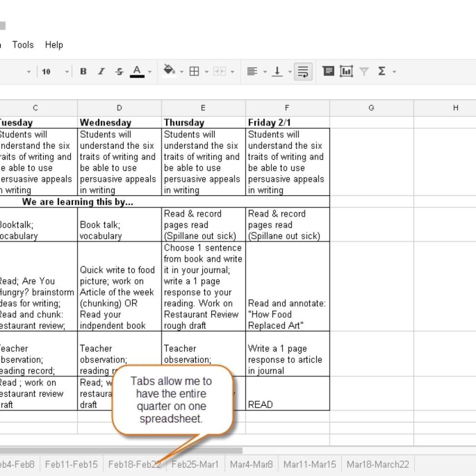Image resolution: width=476 pixels, height=476 pixels.
Task: Switch to the Mar18-March22 sheet tab
Action: 378,464
